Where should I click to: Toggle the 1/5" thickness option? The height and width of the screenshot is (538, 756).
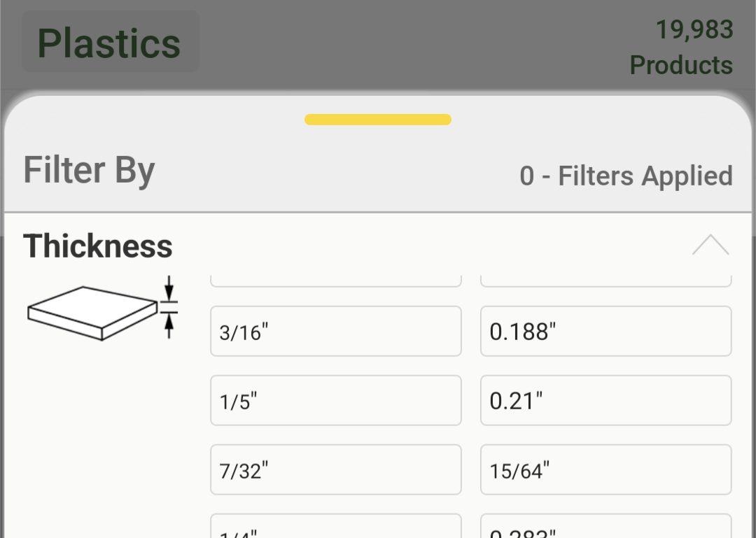click(x=335, y=400)
